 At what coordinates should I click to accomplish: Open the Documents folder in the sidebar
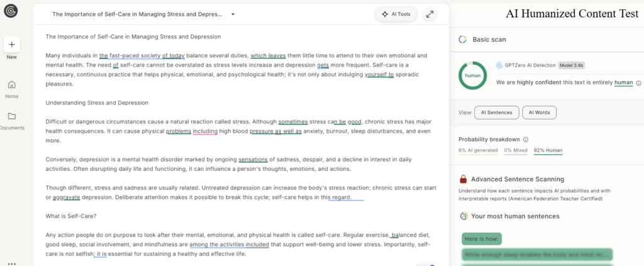[11, 121]
